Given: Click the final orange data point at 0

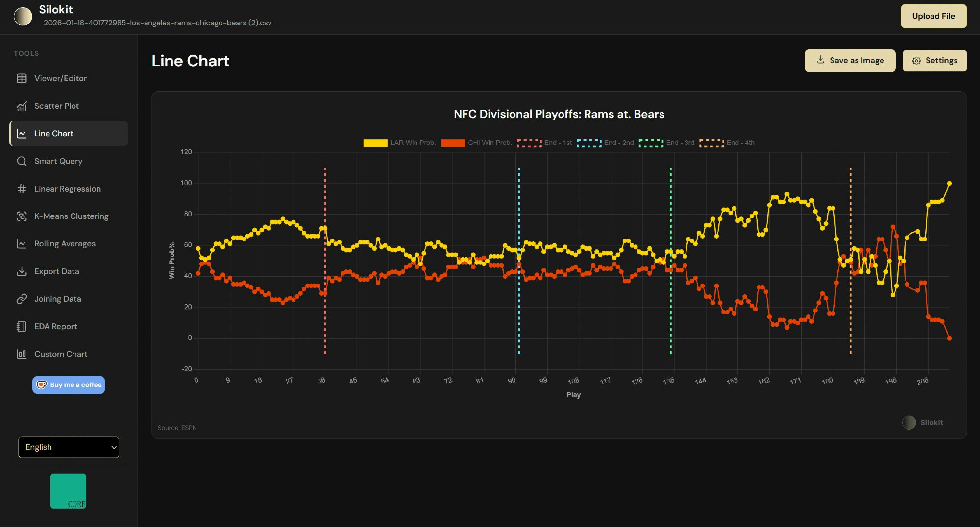Looking at the screenshot, I should pyautogui.click(x=949, y=338).
